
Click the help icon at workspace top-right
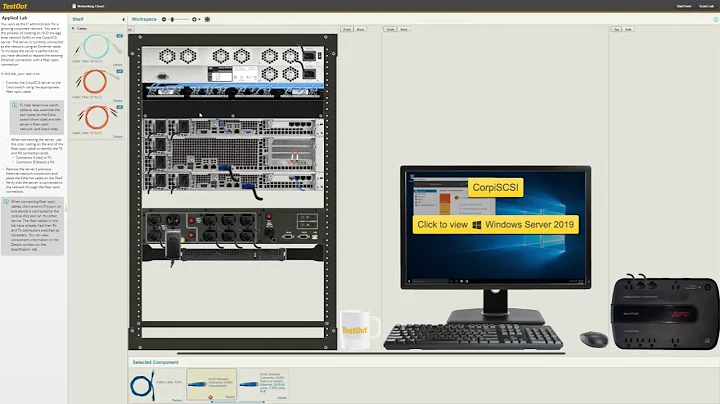click(715, 19)
